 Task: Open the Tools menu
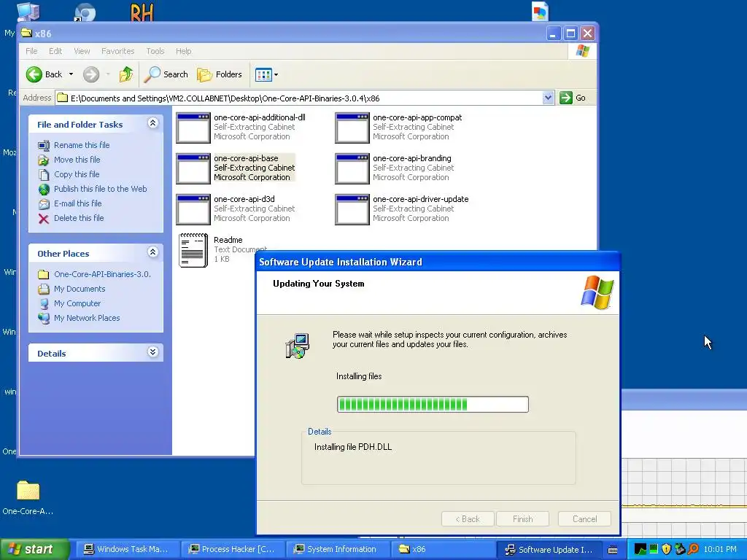coord(155,51)
